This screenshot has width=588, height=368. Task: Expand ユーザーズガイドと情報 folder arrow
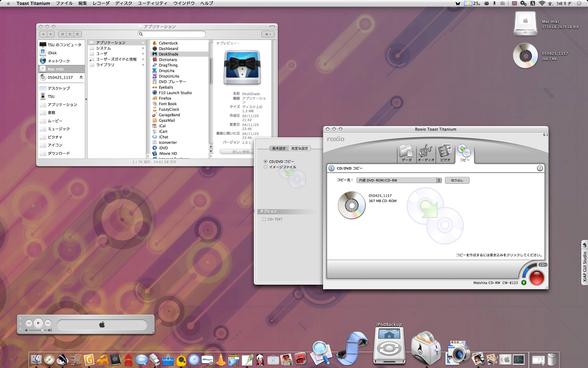[143, 59]
